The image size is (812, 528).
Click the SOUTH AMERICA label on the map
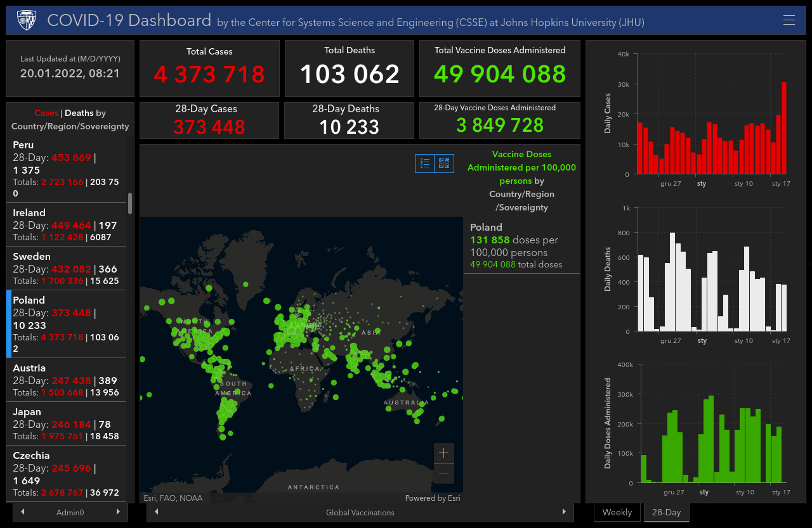click(x=233, y=389)
